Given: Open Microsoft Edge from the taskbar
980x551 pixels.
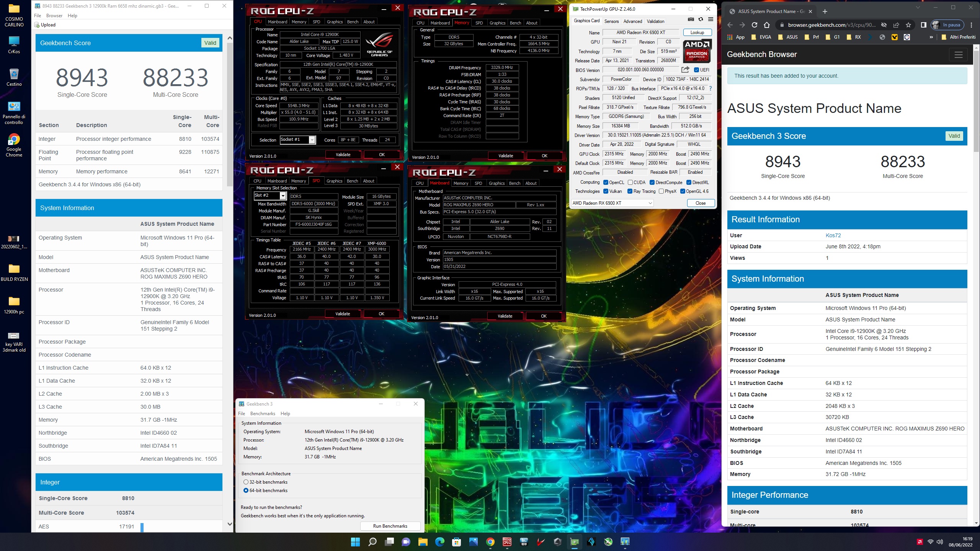Looking at the screenshot, I should tap(440, 541).
